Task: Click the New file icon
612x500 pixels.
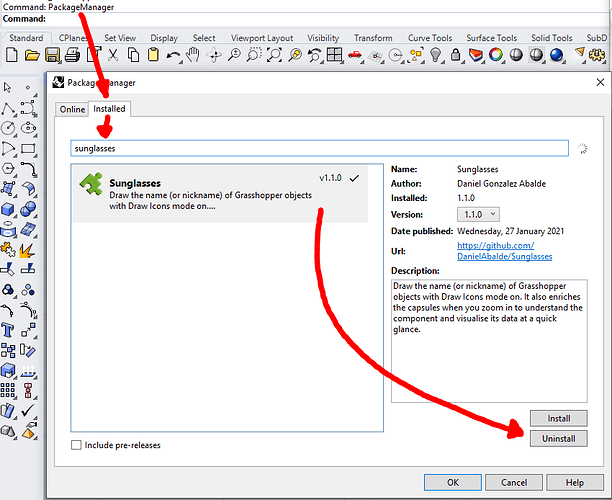Action: 12,55
